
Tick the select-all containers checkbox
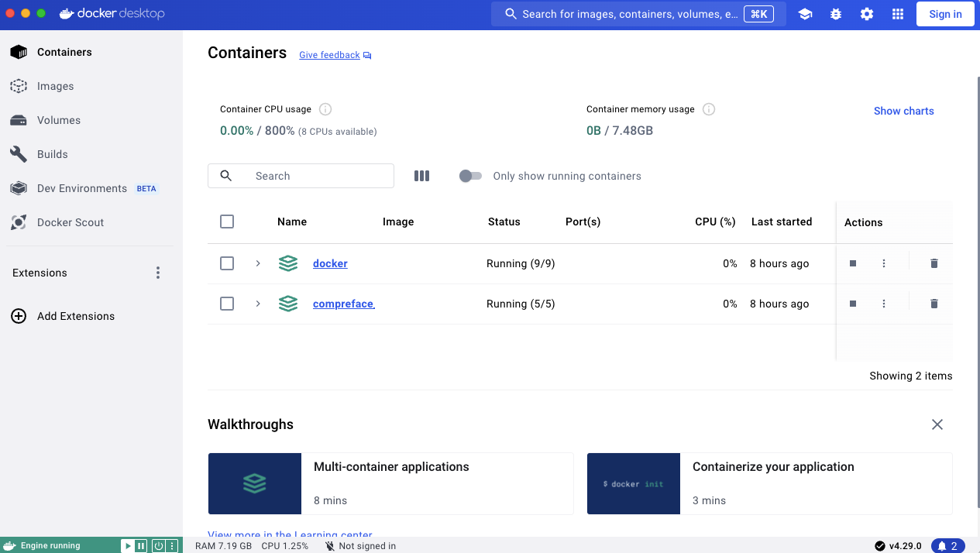click(227, 222)
